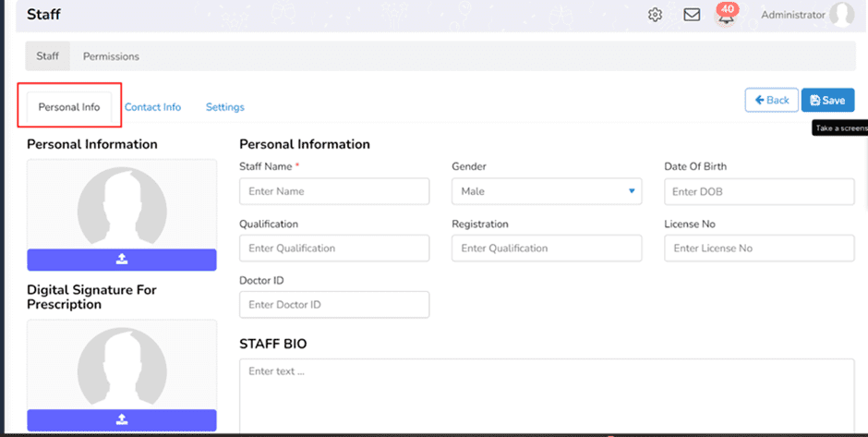Viewport: 868px width, 437px height.
Task: Open the Contact Info tab
Action: (152, 107)
